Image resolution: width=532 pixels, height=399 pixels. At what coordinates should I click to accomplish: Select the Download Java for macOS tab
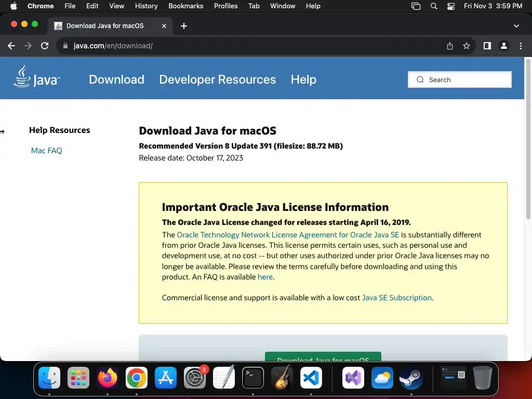[x=110, y=26]
